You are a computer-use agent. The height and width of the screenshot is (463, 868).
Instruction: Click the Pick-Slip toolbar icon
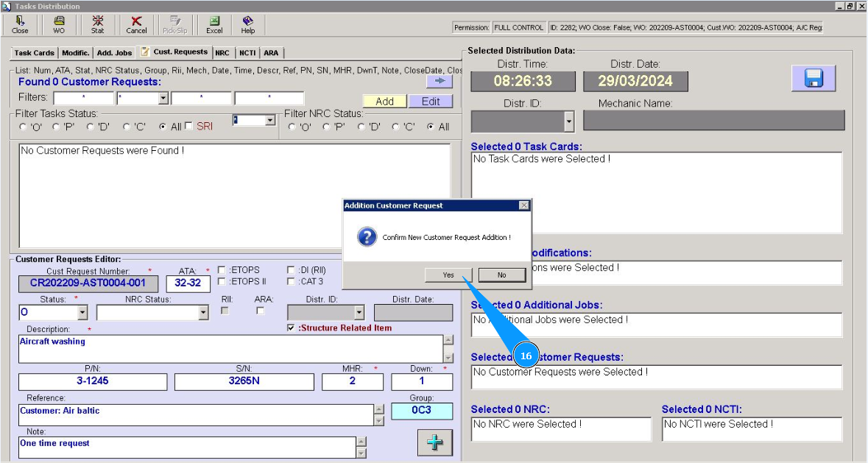tap(175, 25)
